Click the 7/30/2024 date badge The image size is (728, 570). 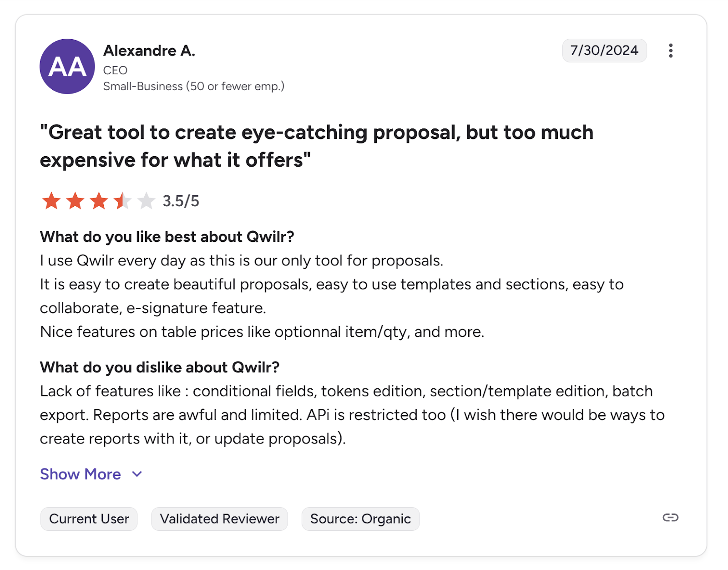pyautogui.click(x=604, y=51)
